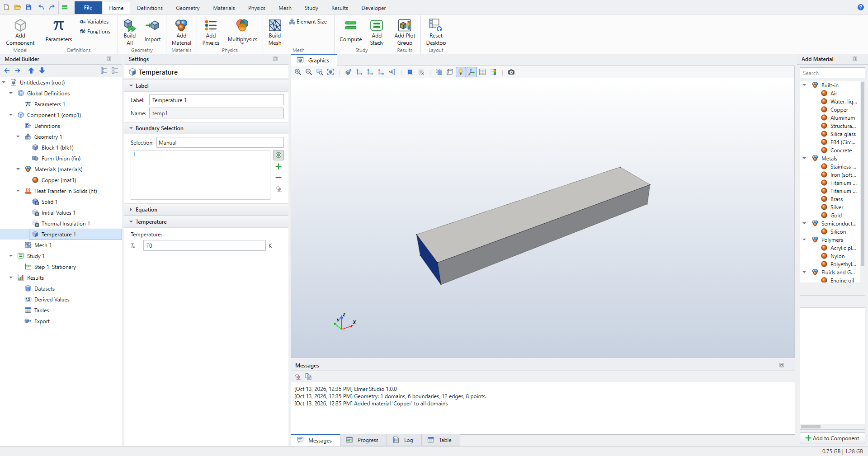Toggle transparency in Graphics toolbar
Viewport: 868px width, 456px height.
439,72
